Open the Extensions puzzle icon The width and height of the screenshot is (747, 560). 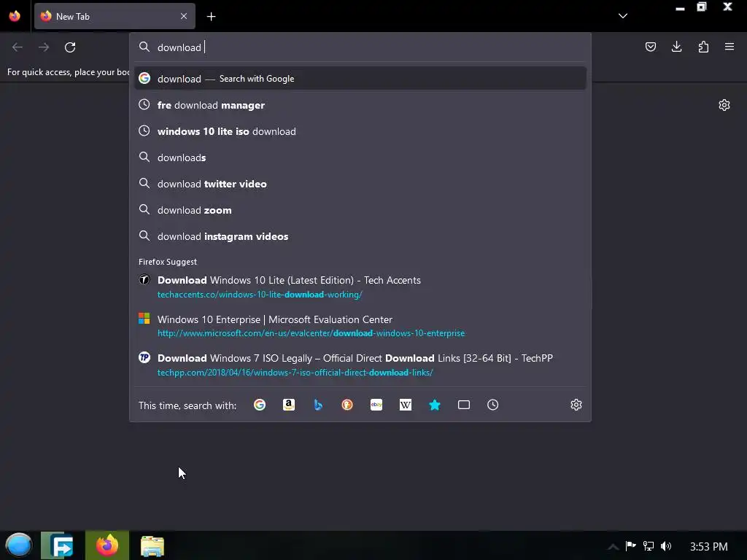click(703, 47)
